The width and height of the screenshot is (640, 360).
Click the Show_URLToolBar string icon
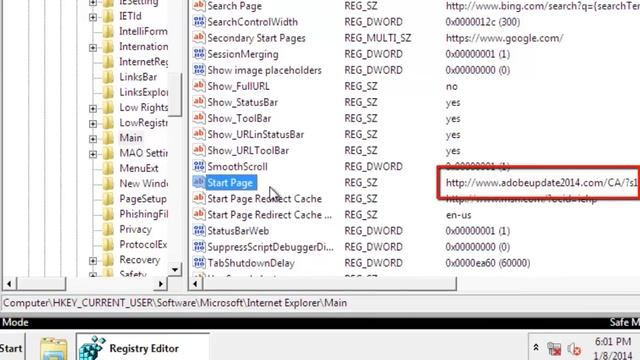coord(199,150)
